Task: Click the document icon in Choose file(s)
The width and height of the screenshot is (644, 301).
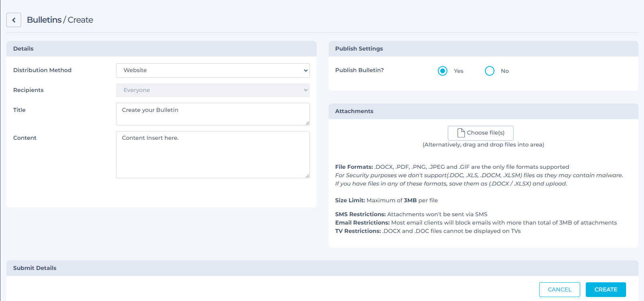Action: coord(461,133)
